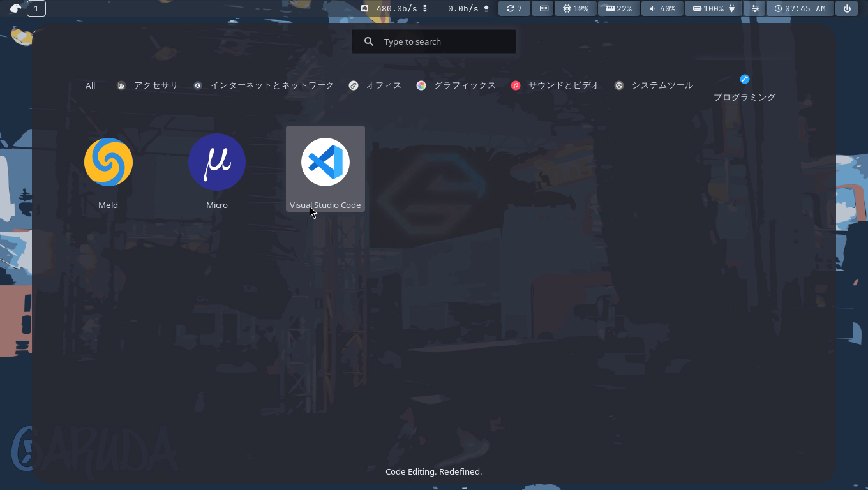Click the 07:45 AM clock
Image resolution: width=868 pixels, height=490 pixels.
click(800, 8)
